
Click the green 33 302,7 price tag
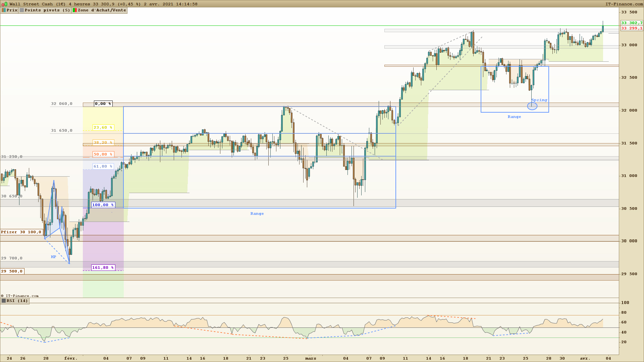[632, 23]
